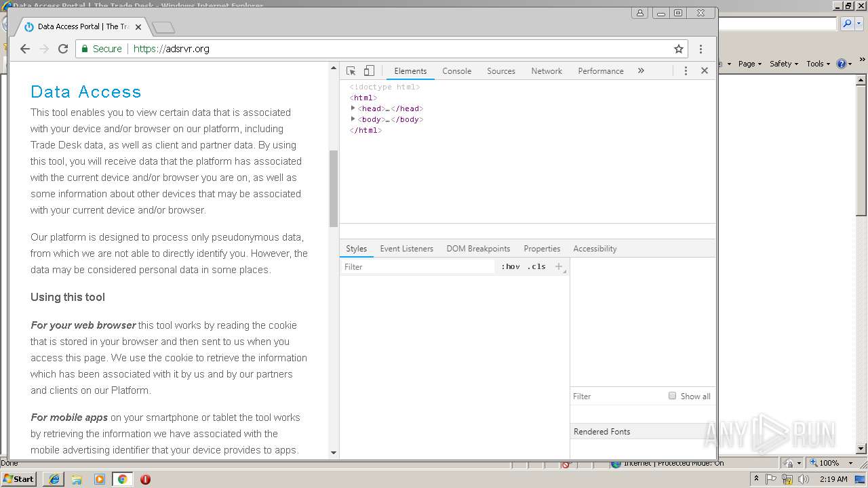Click the page scroll down arrow
The height and width of the screenshot is (488, 868).
334,452
